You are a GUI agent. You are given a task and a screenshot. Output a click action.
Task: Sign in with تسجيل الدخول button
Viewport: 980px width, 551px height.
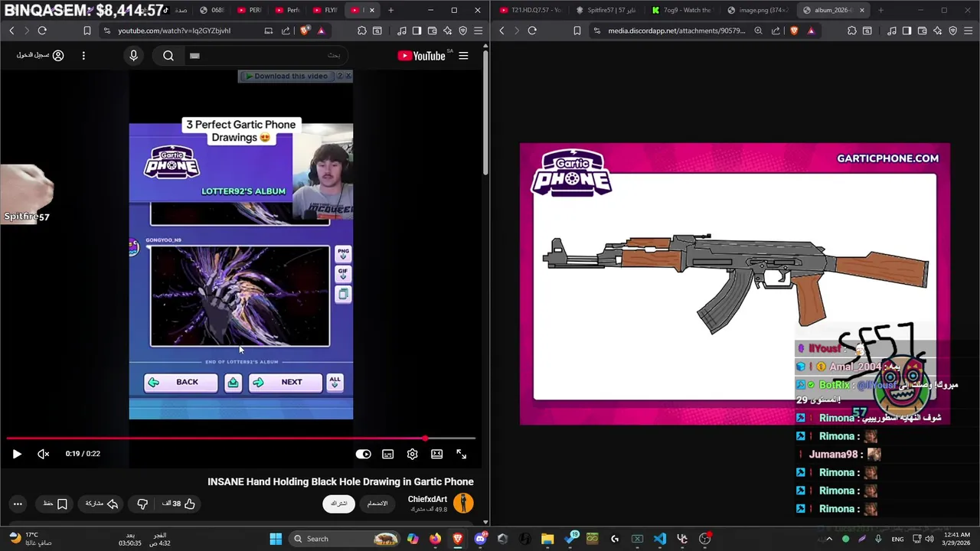(x=41, y=56)
